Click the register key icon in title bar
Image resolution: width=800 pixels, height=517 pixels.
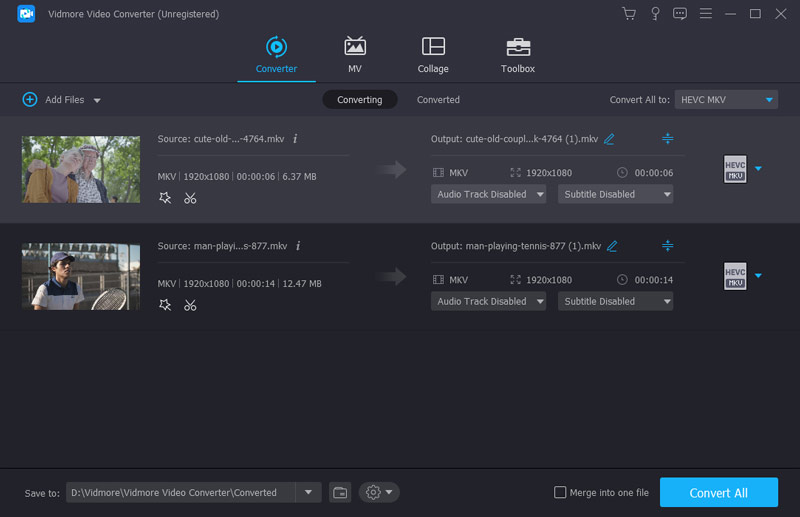pyautogui.click(x=655, y=14)
